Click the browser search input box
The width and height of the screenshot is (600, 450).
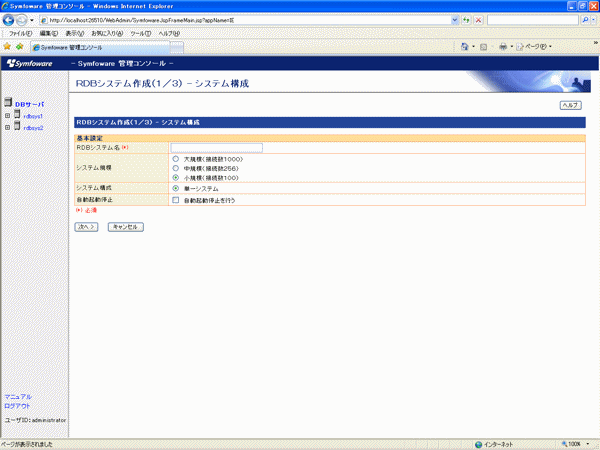[533, 20]
